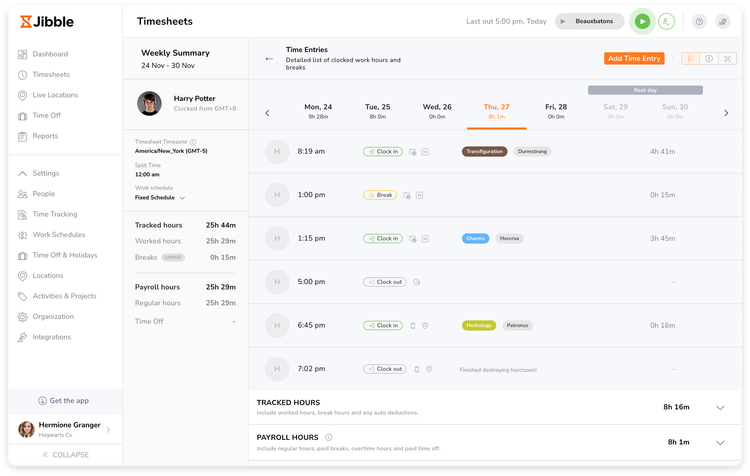Click the Herbology activity tag
The width and height of the screenshot is (750, 476).
(479, 326)
